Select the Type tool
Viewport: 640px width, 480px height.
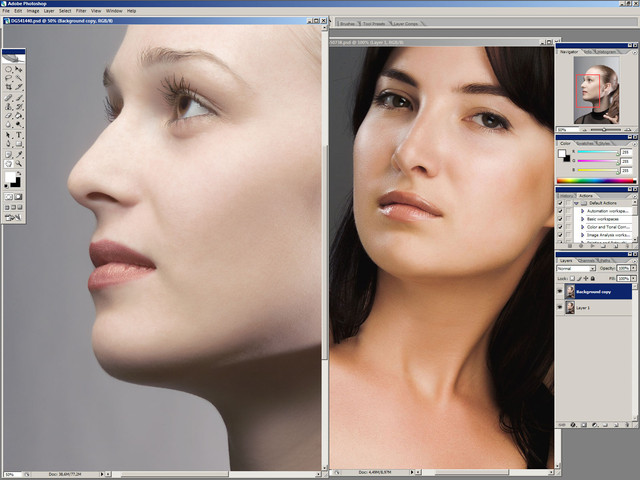point(19,135)
